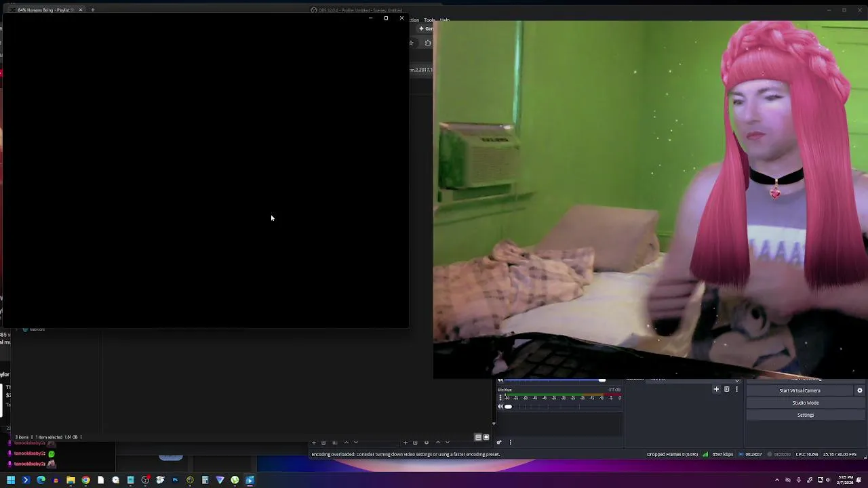This screenshot has height=488, width=868.
Task: Open a new browser tab with plus
Action: [92, 10]
